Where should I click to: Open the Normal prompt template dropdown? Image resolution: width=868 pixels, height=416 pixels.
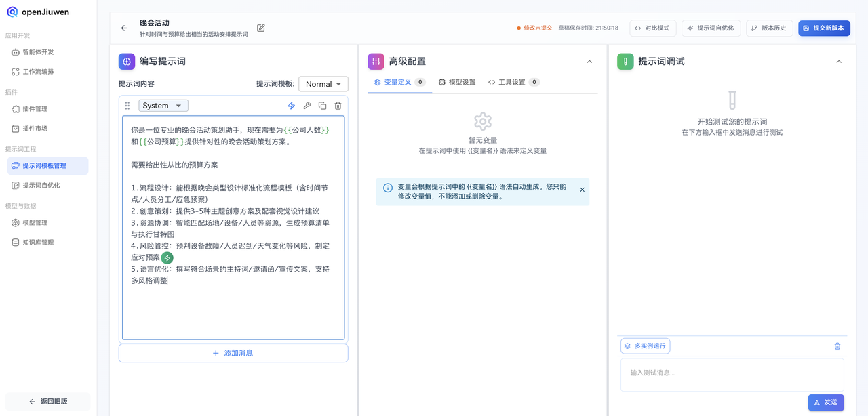(323, 84)
